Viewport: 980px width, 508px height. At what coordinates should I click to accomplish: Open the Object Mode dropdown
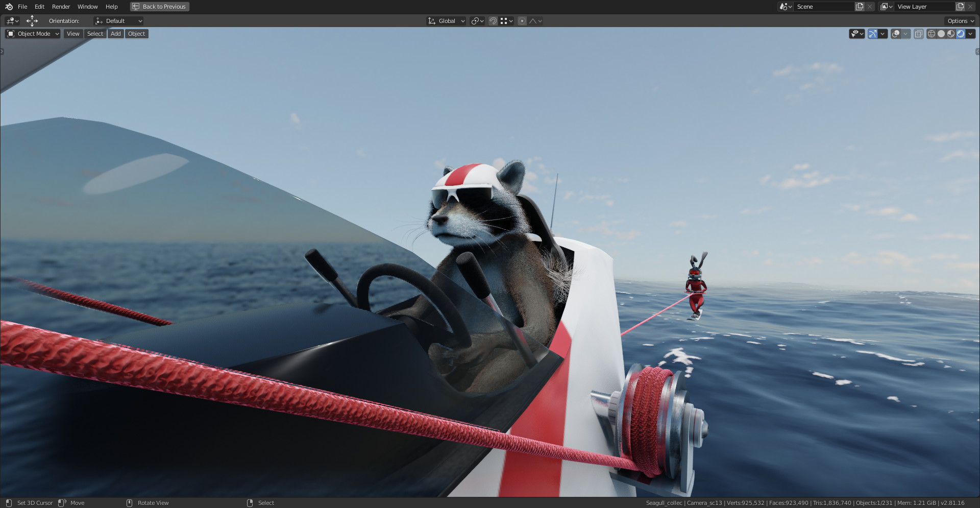[33, 34]
